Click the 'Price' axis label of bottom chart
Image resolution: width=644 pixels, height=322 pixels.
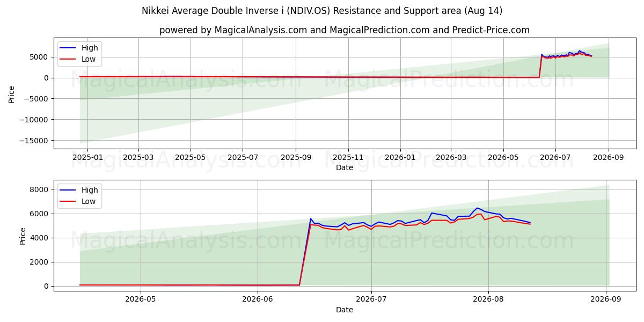coord(23,236)
